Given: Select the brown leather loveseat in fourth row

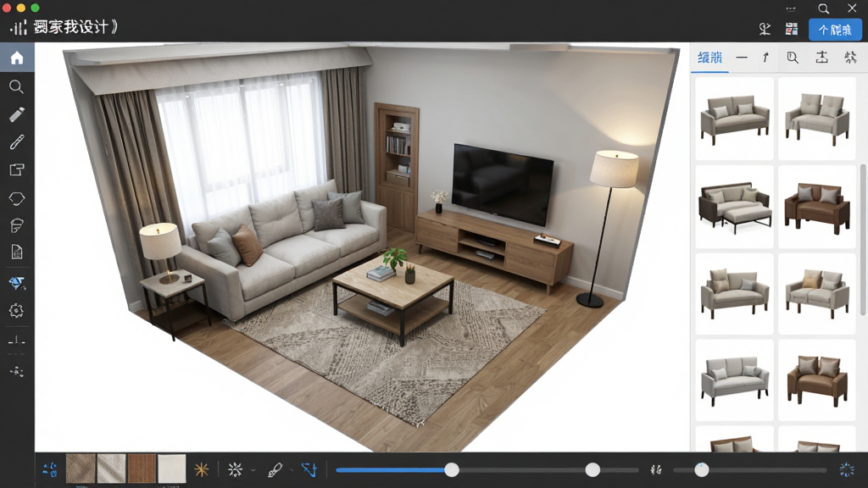Looking at the screenshot, I should pyautogui.click(x=817, y=380).
